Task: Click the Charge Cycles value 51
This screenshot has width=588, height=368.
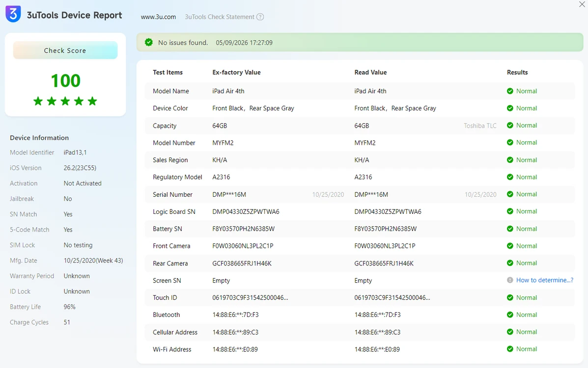Action: (x=67, y=322)
